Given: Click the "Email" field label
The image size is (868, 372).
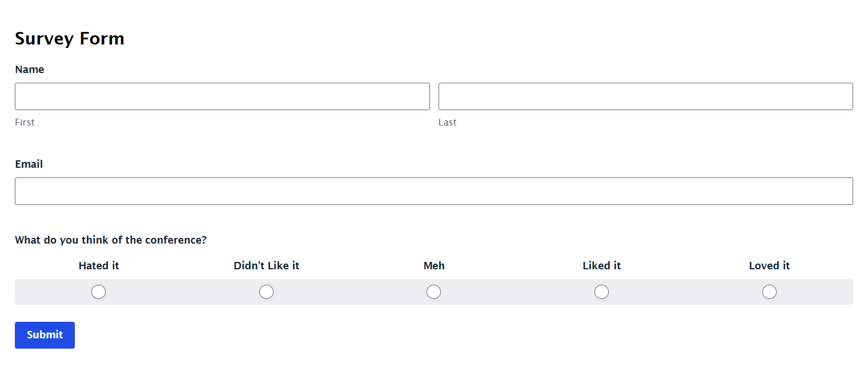Looking at the screenshot, I should 29,164.
